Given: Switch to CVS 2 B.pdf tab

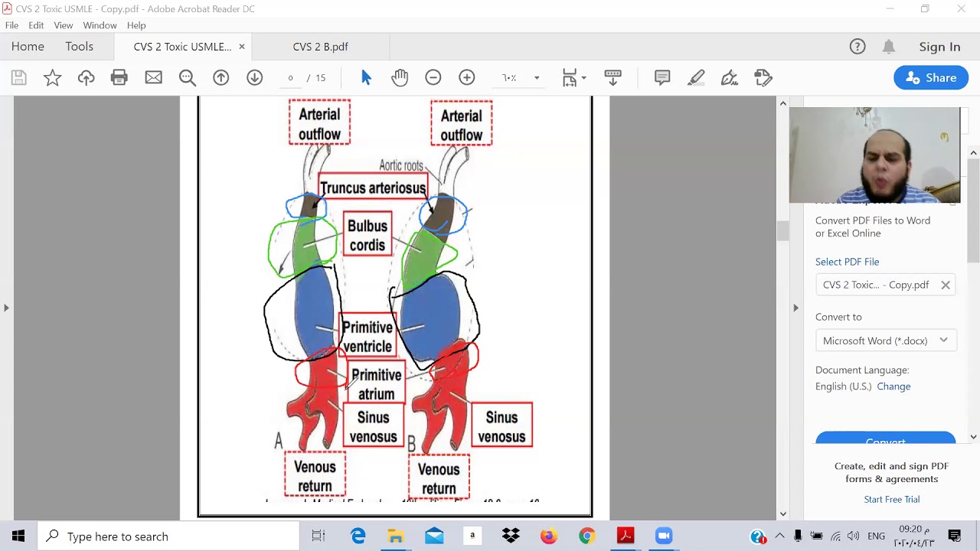Looking at the screenshot, I should click(x=320, y=47).
